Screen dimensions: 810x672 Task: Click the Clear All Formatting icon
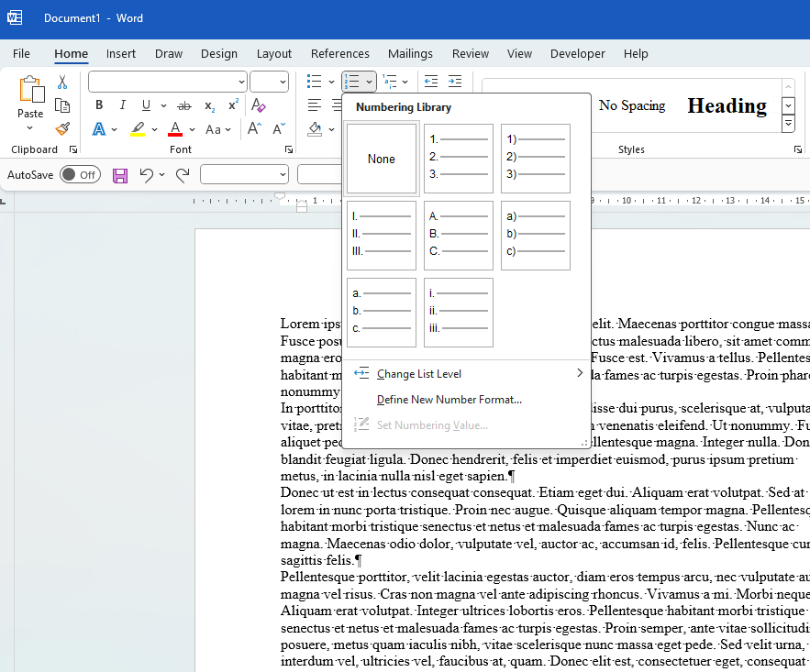[x=256, y=106]
